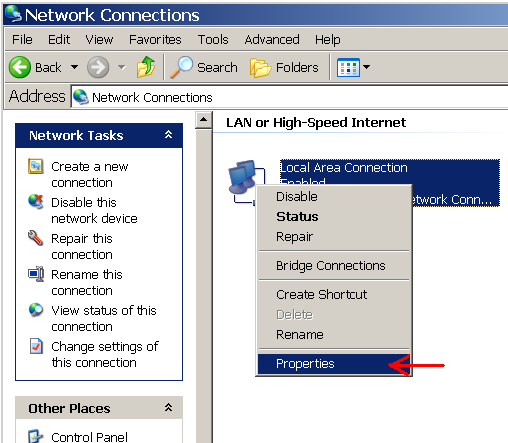Open the Advanced menu
Image resolution: width=508 pixels, height=443 pixels.
(x=272, y=40)
